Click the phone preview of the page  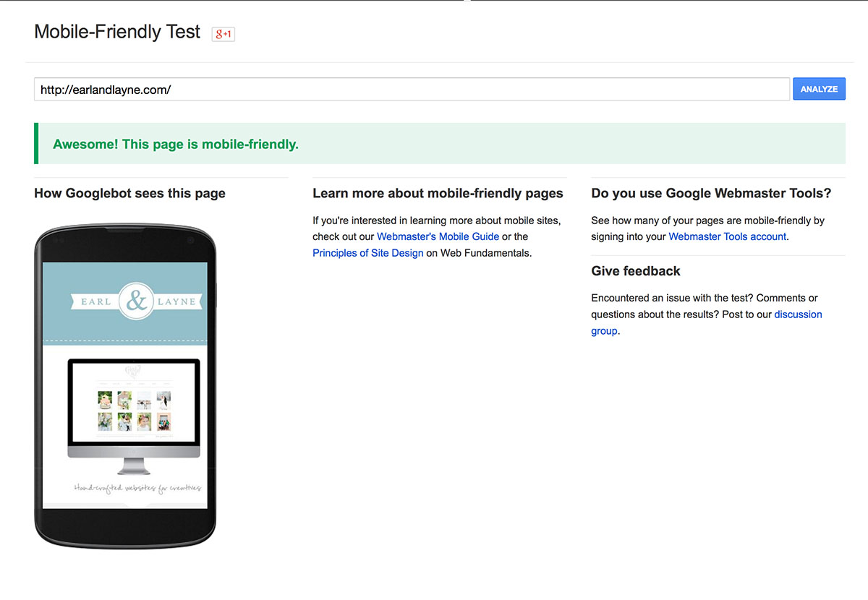[125, 385]
